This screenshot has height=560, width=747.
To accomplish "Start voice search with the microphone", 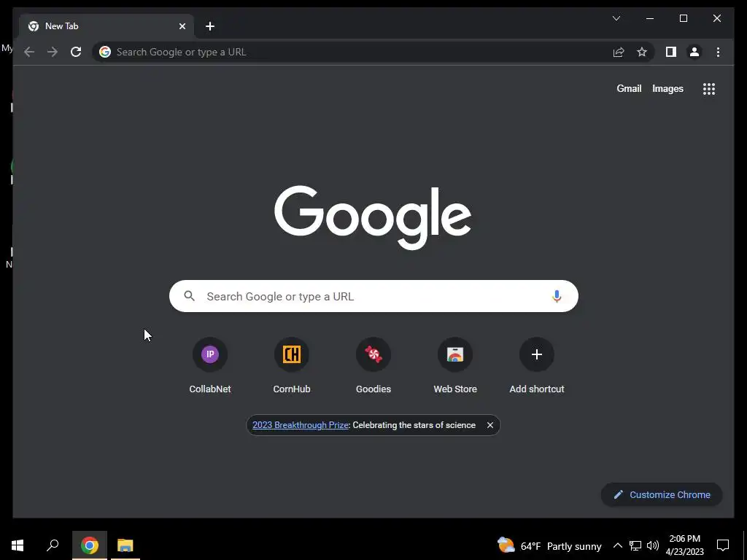I will coord(557,296).
